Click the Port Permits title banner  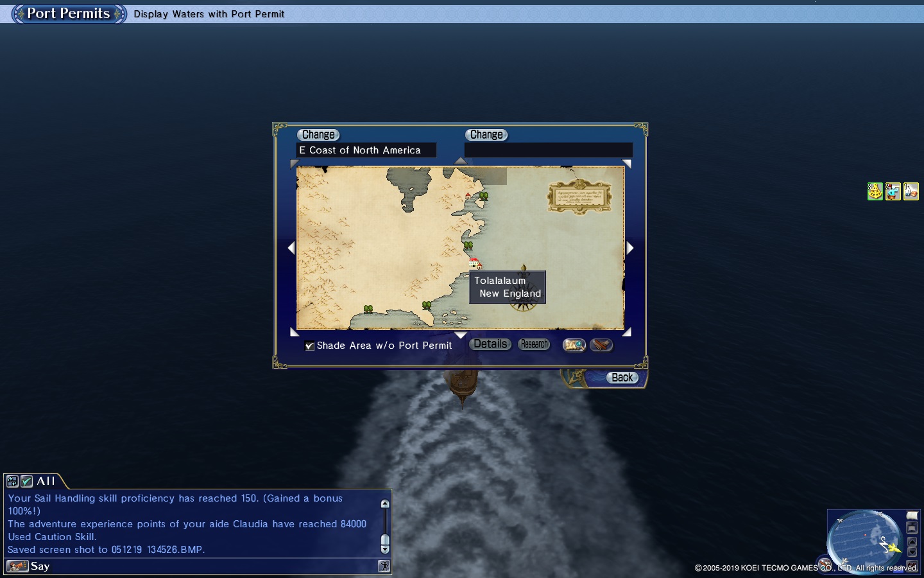[69, 13]
